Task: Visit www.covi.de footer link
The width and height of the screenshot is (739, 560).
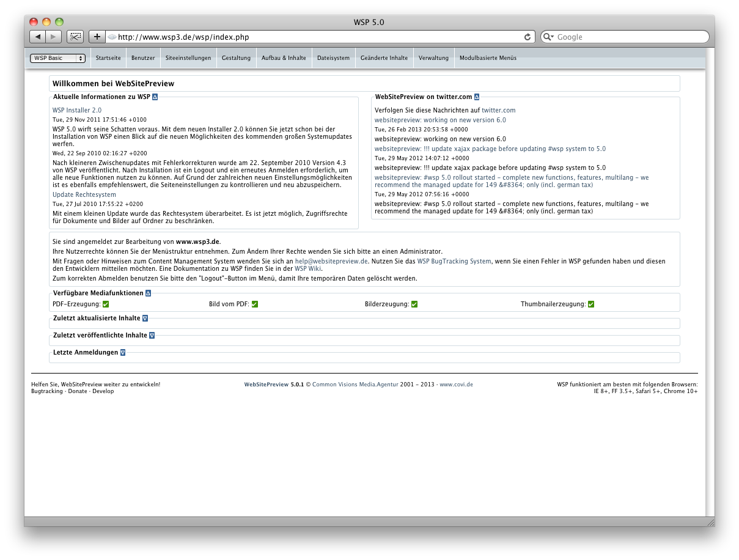Action: (456, 385)
